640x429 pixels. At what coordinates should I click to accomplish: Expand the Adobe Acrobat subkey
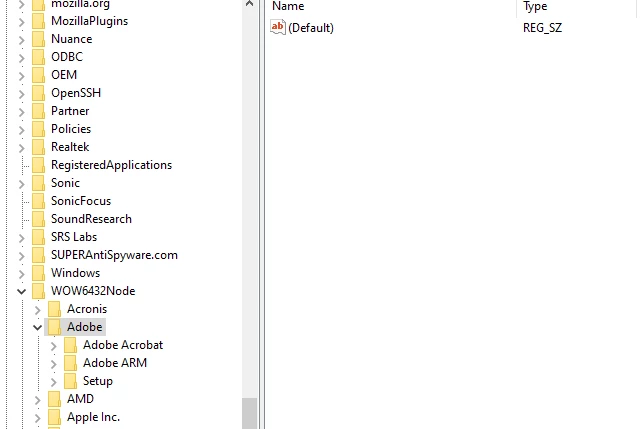click(x=53, y=346)
